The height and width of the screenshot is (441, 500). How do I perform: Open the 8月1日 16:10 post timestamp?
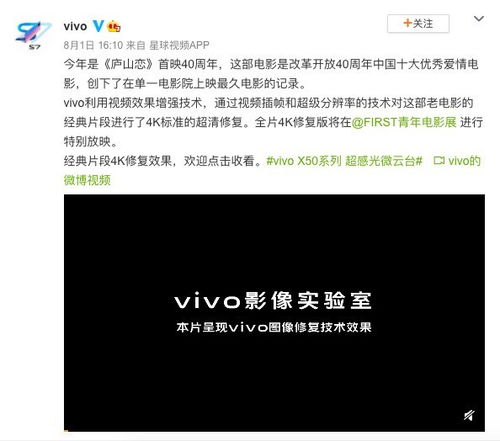93,45
